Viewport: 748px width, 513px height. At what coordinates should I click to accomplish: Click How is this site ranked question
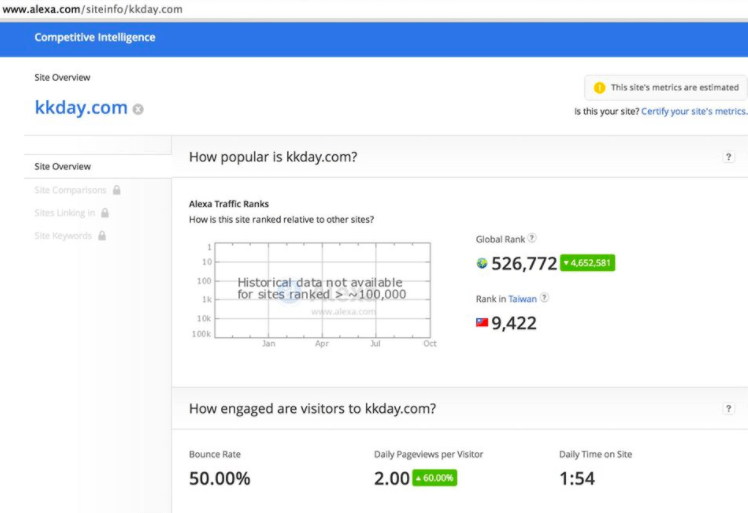click(x=281, y=220)
